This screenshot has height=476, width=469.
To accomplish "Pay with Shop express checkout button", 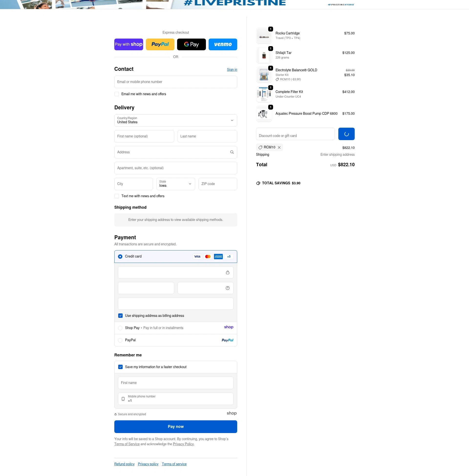I will [x=128, y=44].
